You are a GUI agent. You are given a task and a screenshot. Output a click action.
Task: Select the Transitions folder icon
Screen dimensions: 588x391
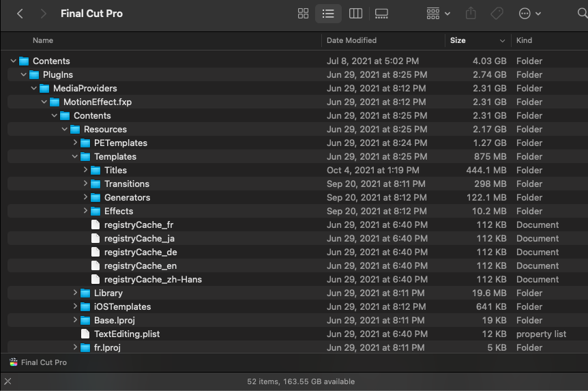[95, 184]
